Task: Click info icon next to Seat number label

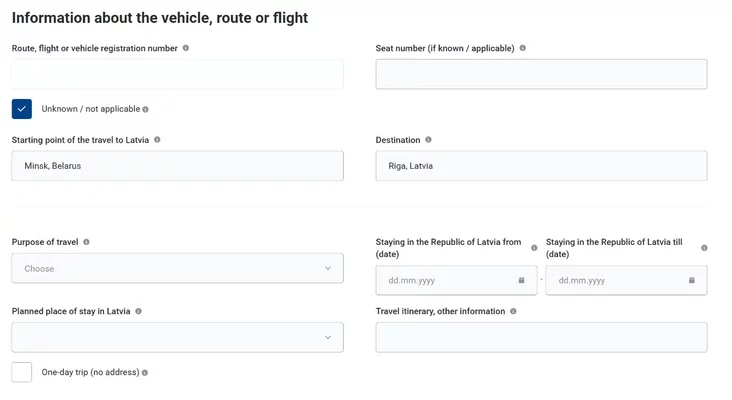Action: click(x=522, y=48)
